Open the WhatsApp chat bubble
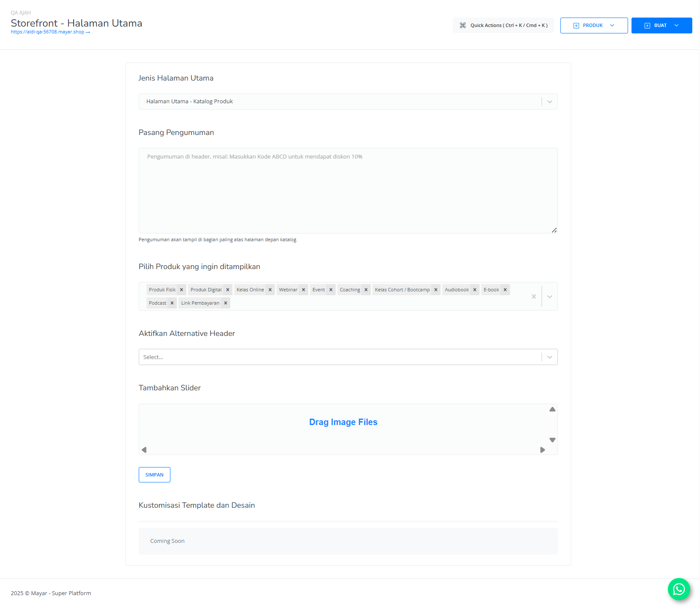Image resolution: width=700 pixels, height=608 pixels. [x=679, y=590]
